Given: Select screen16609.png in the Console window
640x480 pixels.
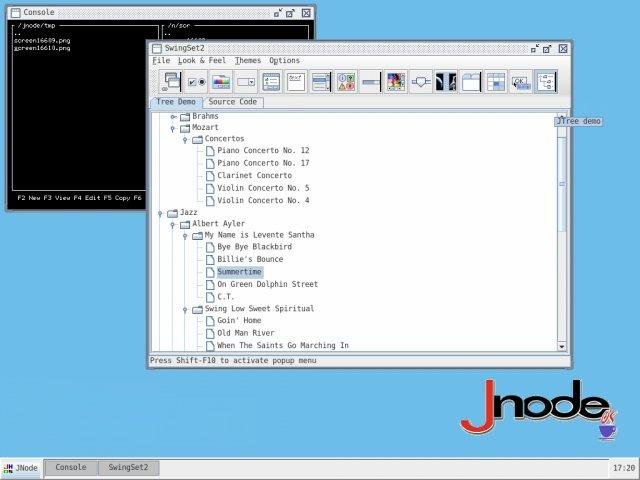Looking at the screenshot, I should [x=42, y=40].
